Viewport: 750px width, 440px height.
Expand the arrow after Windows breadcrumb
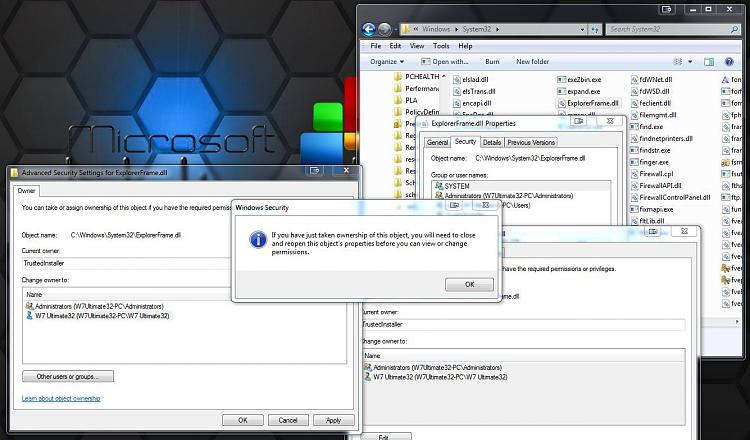point(456,29)
